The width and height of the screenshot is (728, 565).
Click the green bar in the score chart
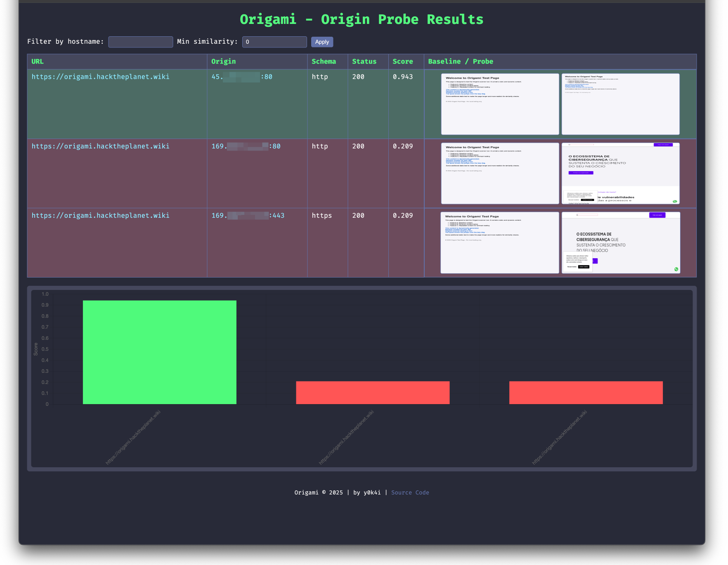click(x=160, y=352)
